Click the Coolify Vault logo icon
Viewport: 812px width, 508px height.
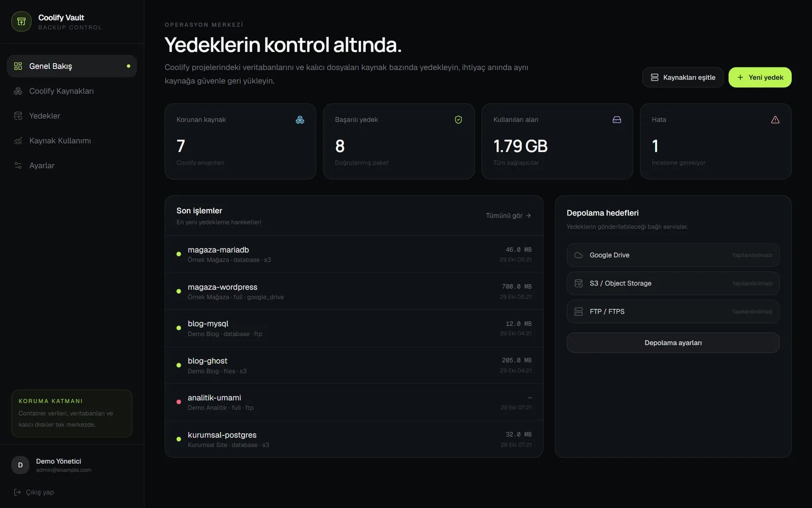21,21
